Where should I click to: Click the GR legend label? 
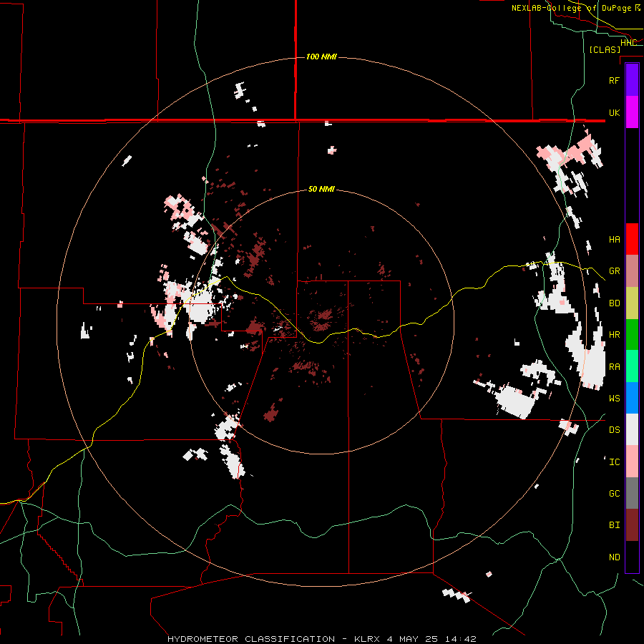click(614, 271)
